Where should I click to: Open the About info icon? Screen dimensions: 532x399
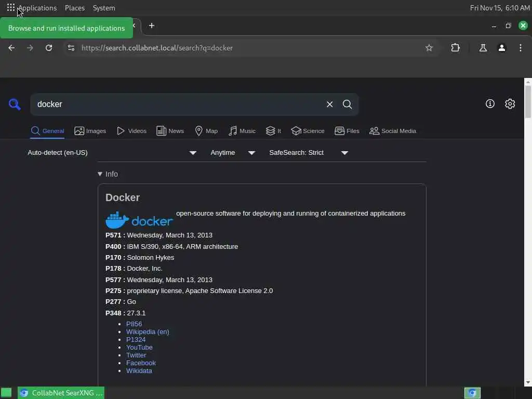pos(490,103)
